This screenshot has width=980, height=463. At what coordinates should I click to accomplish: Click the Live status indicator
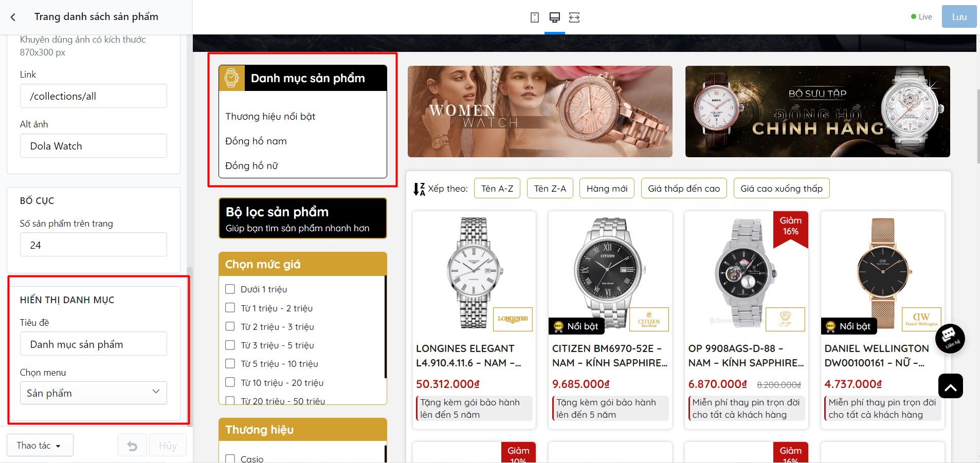(x=921, y=17)
